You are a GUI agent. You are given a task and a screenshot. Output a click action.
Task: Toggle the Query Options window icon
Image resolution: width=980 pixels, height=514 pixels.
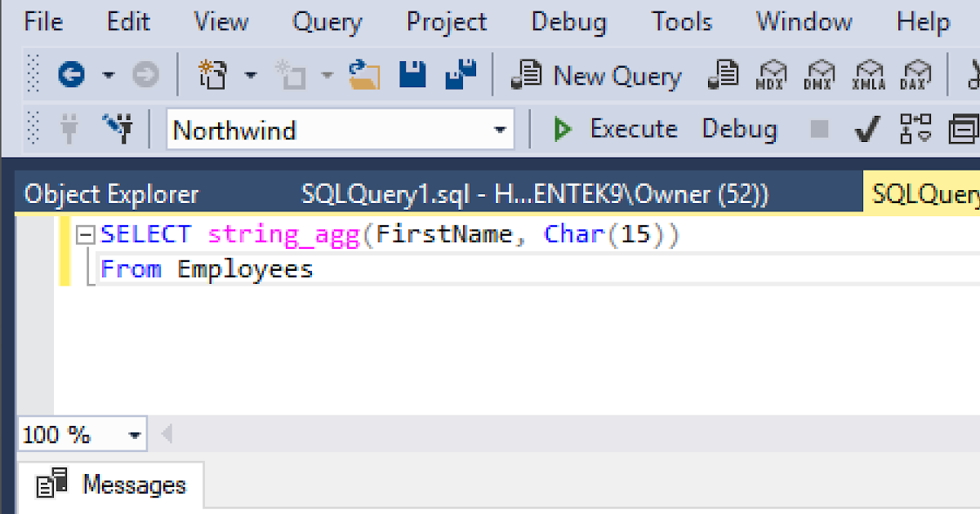964,128
